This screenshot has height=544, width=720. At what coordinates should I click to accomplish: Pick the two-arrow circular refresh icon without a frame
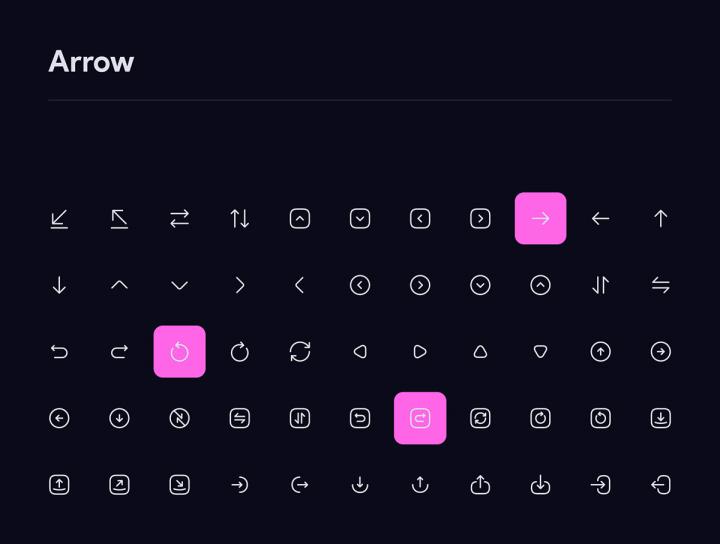pos(300,352)
